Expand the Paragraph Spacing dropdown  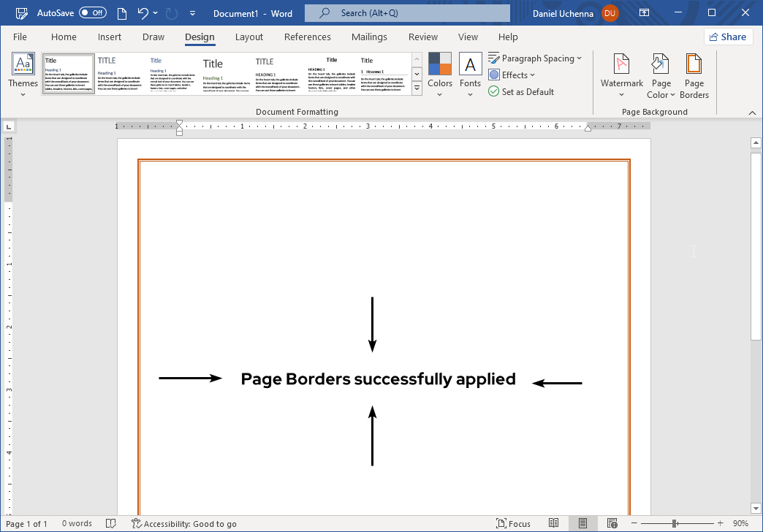[536, 58]
